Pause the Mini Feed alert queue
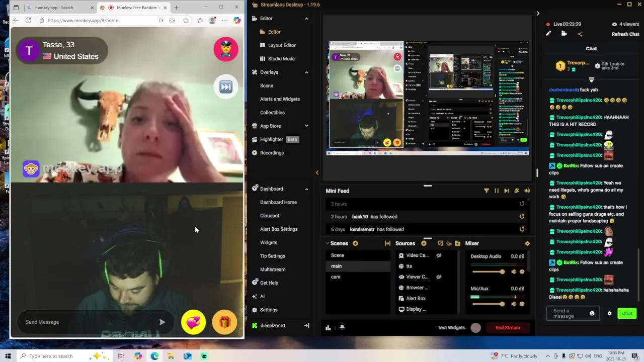The image size is (644, 362). pyautogui.click(x=496, y=191)
